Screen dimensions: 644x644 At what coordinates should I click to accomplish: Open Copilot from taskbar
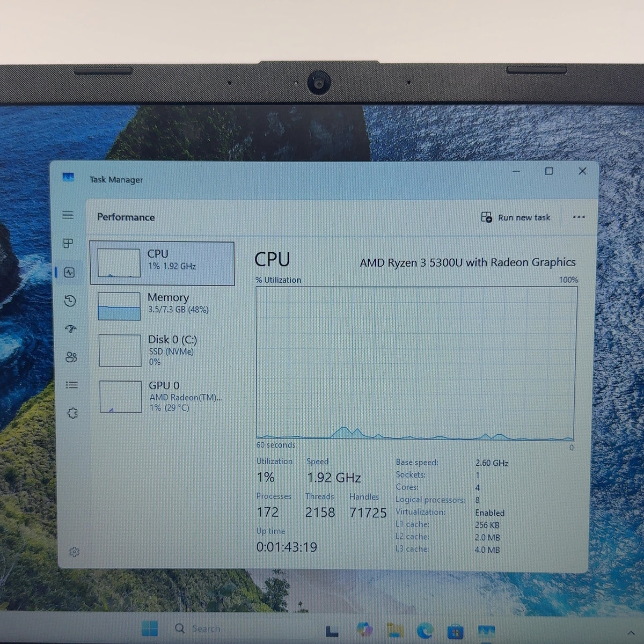[364, 631]
